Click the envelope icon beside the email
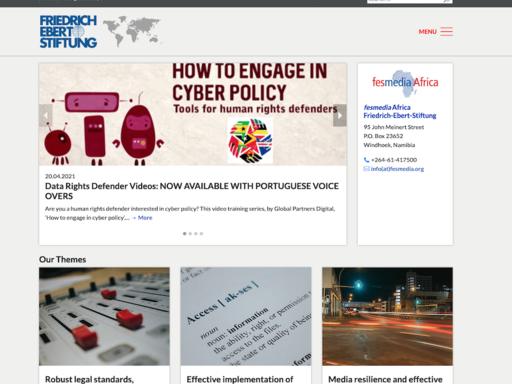The image size is (512, 384). [x=366, y=169]
